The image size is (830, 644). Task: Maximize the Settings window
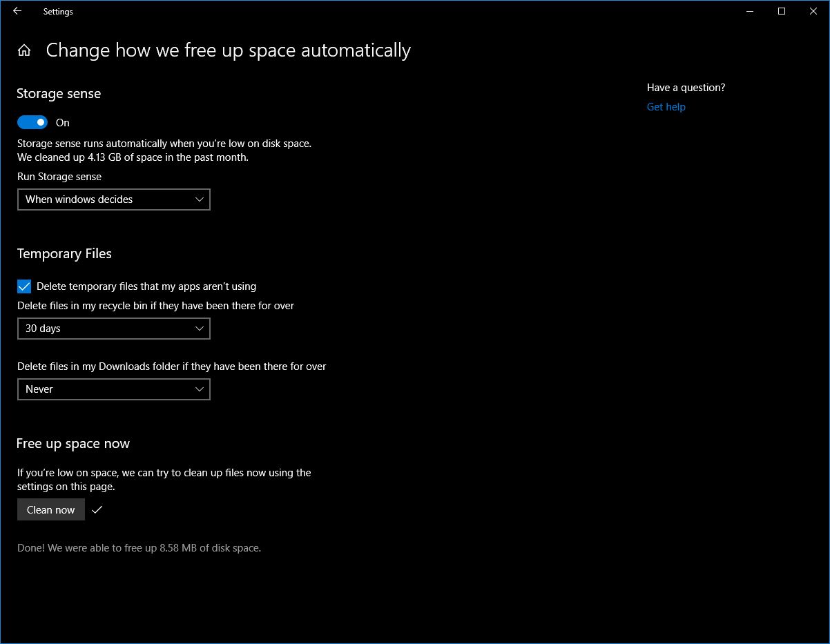(x=782, y=11)
